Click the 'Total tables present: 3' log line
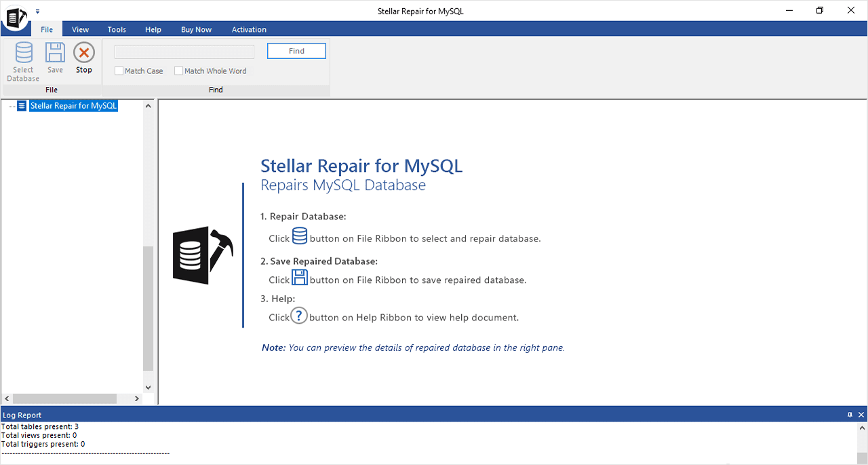The width and height of the screenshot is (868, 465). (40, 426)
